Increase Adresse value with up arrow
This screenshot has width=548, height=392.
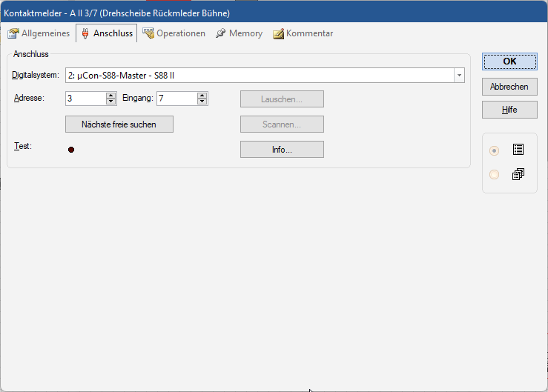[111, 96]
